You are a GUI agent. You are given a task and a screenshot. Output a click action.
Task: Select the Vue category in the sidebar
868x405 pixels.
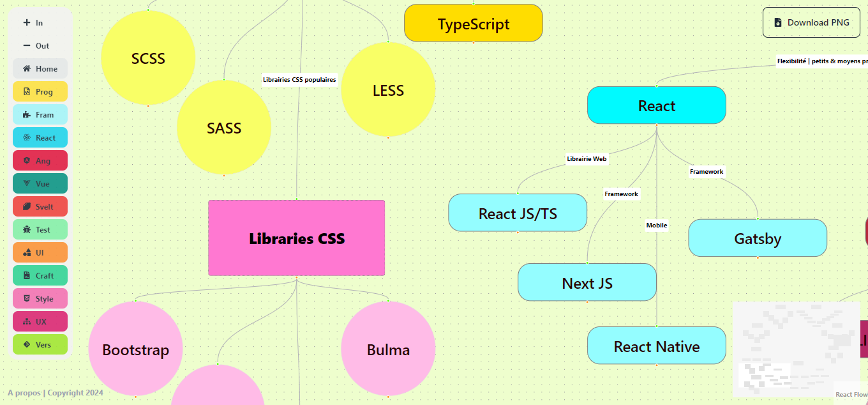(x=40, y=183)
